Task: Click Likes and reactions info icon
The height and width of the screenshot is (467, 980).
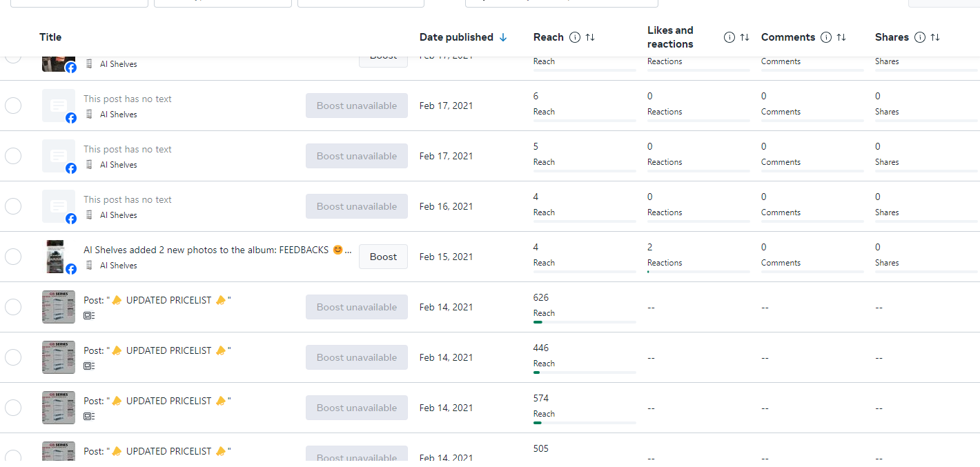Action: 729,37
